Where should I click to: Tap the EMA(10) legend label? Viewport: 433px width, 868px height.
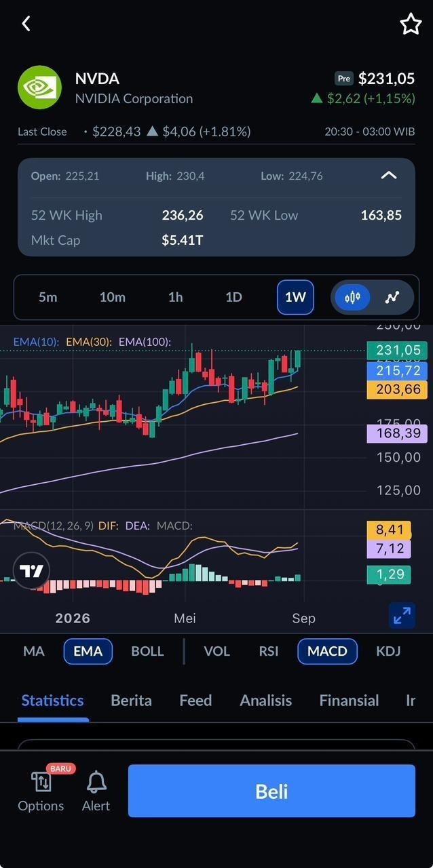point(36,342)
